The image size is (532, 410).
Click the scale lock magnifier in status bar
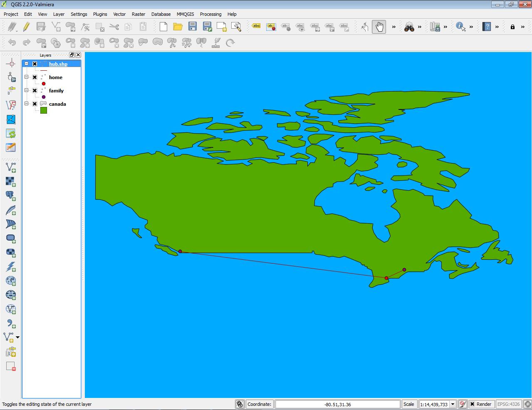463,404
